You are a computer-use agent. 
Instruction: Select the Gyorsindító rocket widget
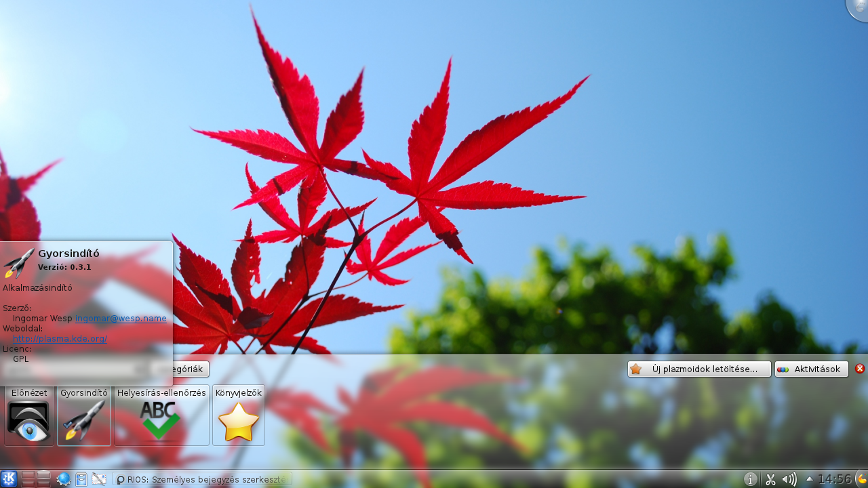coord(84,415)
